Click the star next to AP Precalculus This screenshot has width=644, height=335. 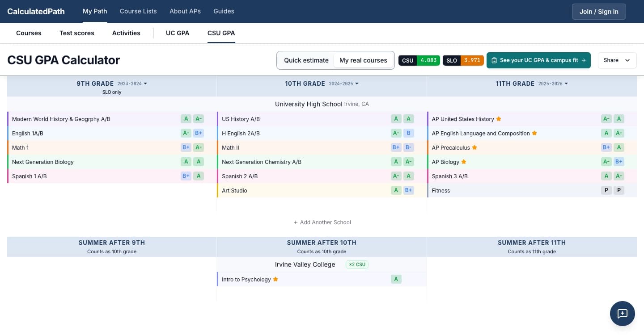click(x=475, y=147)
